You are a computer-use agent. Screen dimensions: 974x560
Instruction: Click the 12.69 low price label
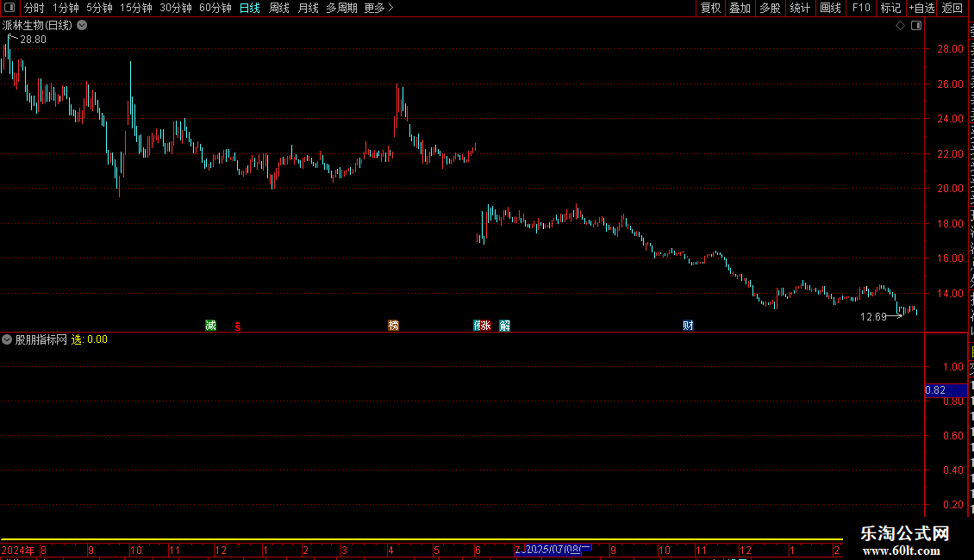[873, 317]
